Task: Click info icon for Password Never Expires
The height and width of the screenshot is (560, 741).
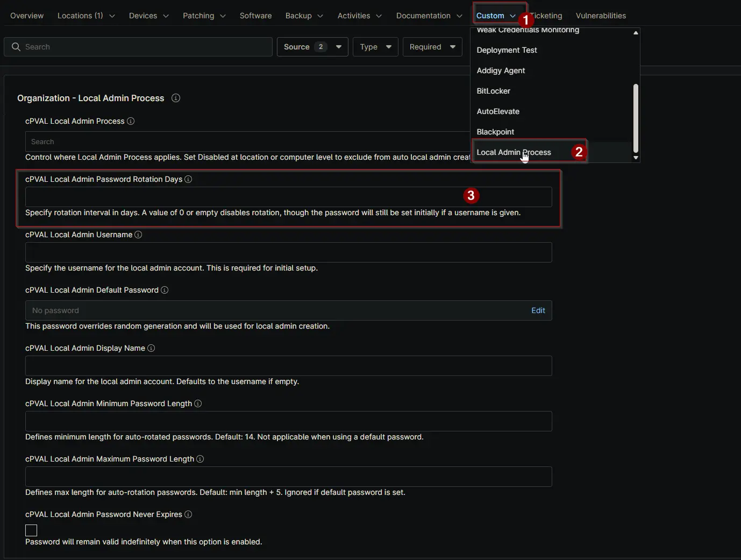Action: click(188, 514)
